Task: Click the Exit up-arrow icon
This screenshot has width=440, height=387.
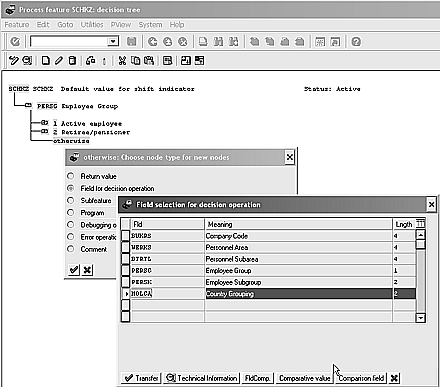Action: [x=168, y=42]
